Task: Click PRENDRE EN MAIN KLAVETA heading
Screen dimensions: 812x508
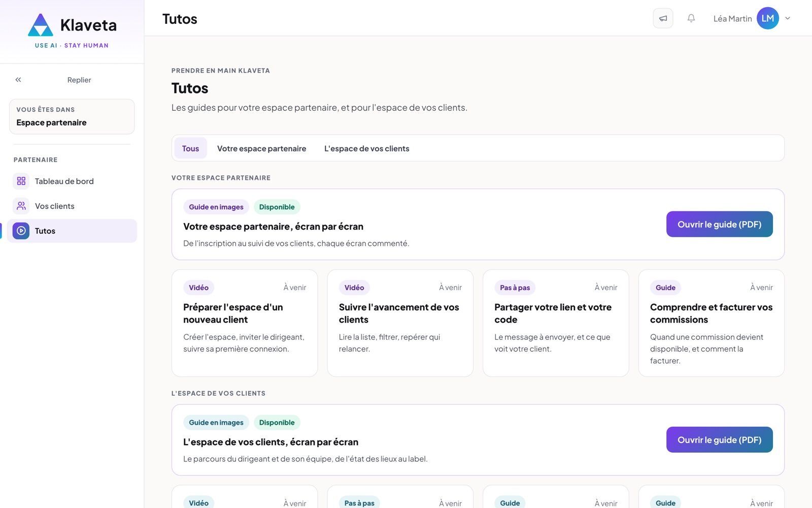Action: (x=221, y=71)
